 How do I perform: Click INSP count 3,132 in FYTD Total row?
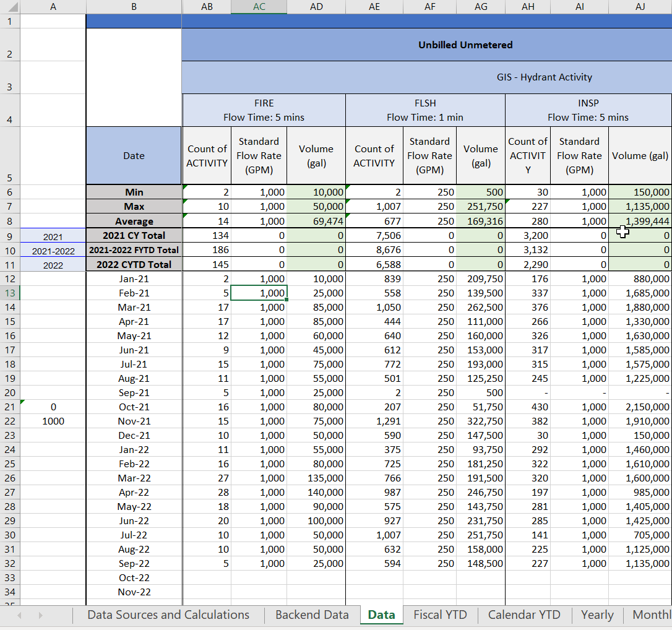tap(528, 250)
